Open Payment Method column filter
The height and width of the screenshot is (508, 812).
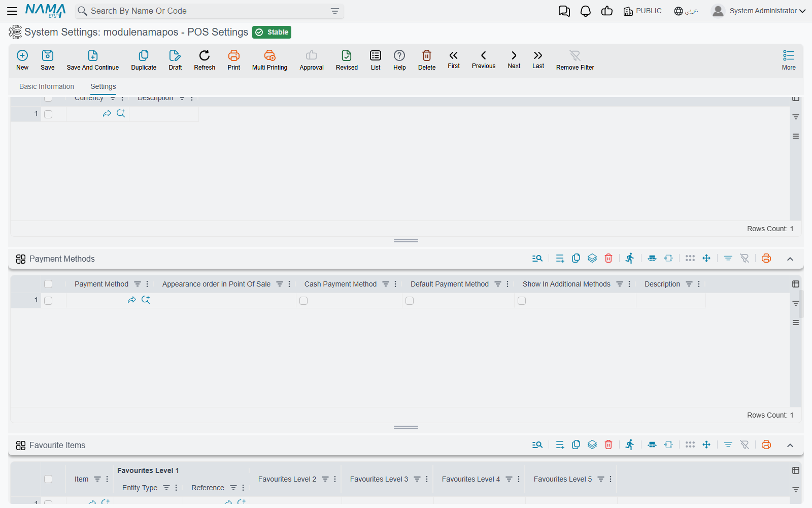[x=138, y=284]
